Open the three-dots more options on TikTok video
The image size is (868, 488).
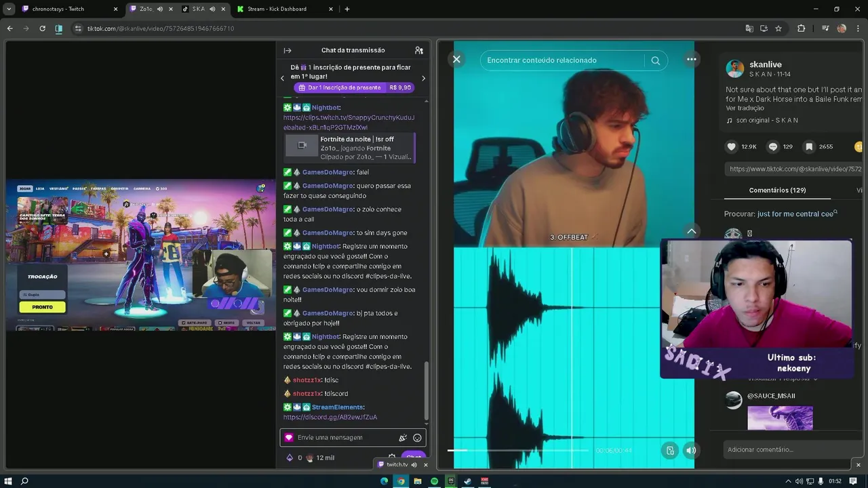tap(691, 60)
